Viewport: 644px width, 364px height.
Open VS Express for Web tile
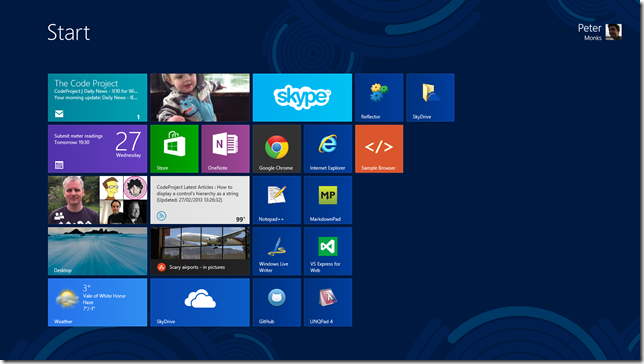[x=328, y=251]
